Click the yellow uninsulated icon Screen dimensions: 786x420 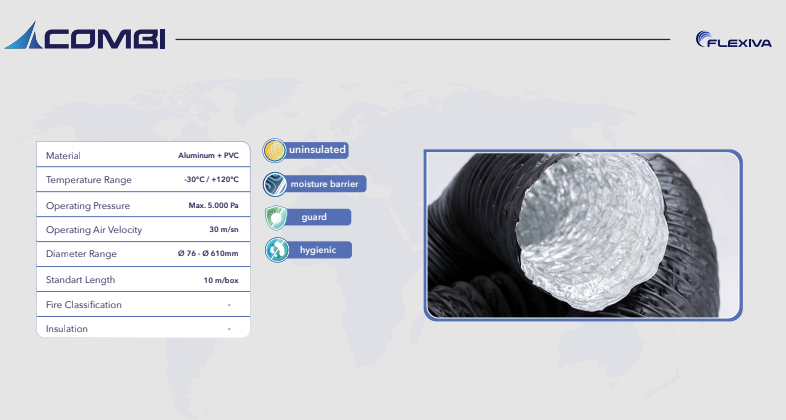tap(275, 150)
